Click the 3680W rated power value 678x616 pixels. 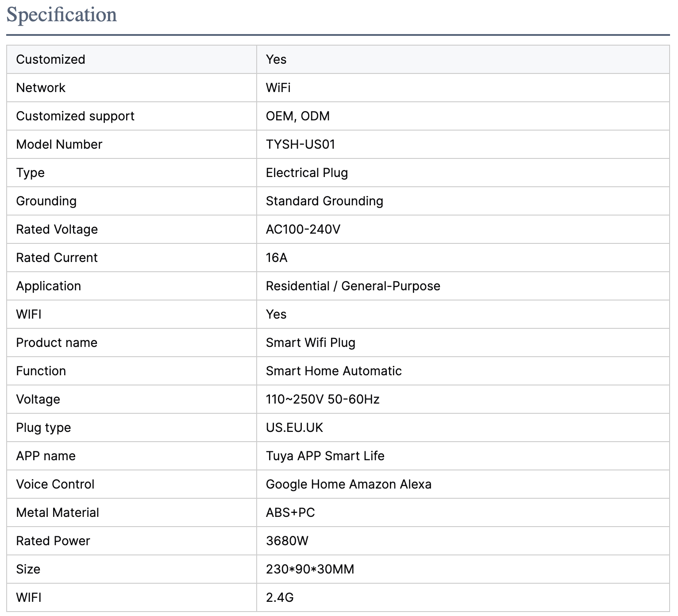pos(287,541)
